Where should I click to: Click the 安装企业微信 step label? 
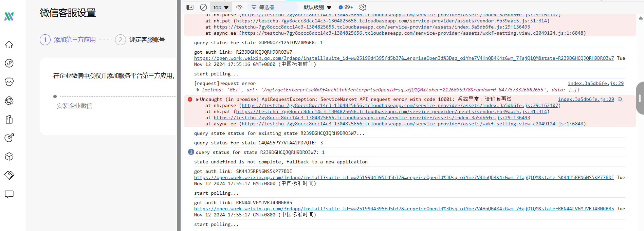[74, 106]
